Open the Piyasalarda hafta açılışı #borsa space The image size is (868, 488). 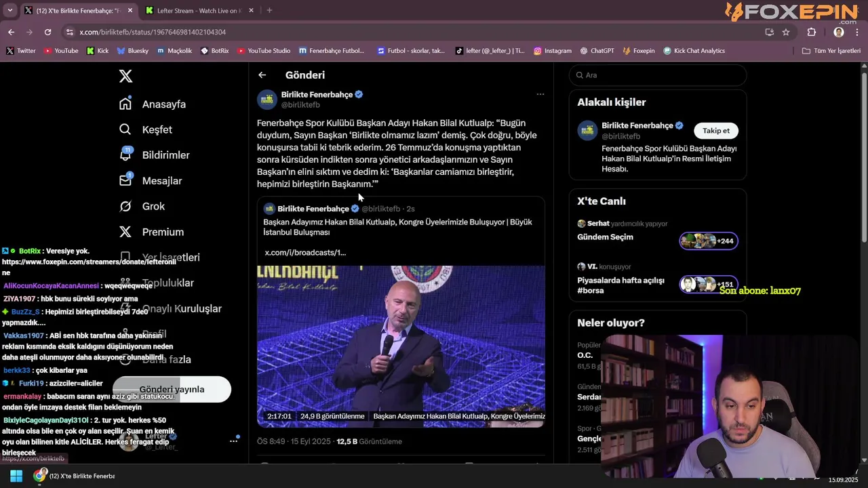click(x=658, y=279)
